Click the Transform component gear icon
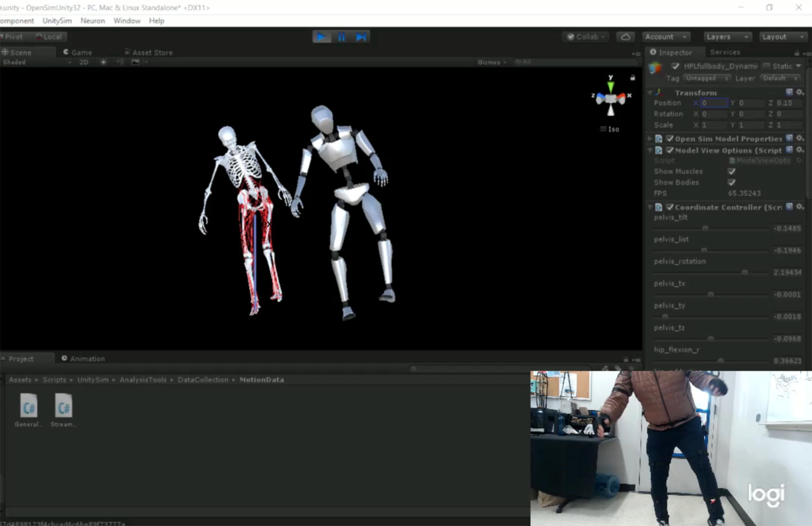The width and height of the screenshot is (812, 526). (x=800, y=92)
